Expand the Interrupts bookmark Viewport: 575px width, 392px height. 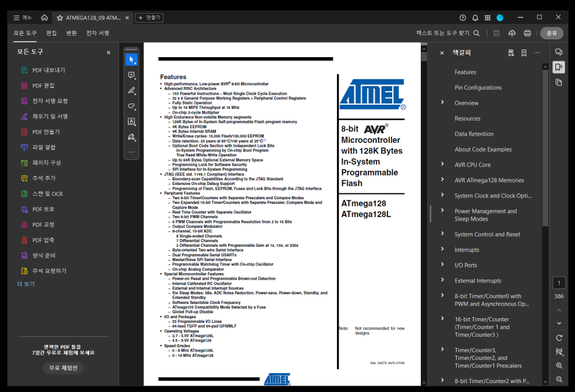pyautogui.click(x=442, y=249)
